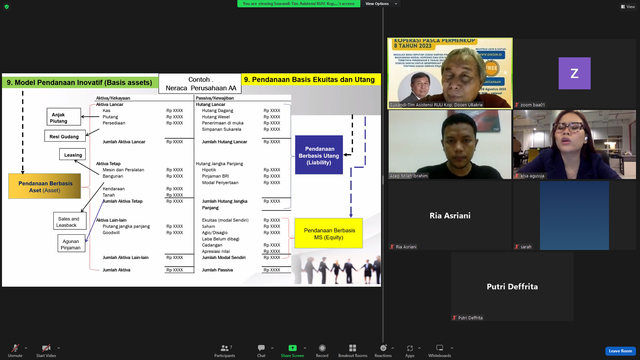Click the green Model Pendanaan Inovatif heading

(80, 82)
